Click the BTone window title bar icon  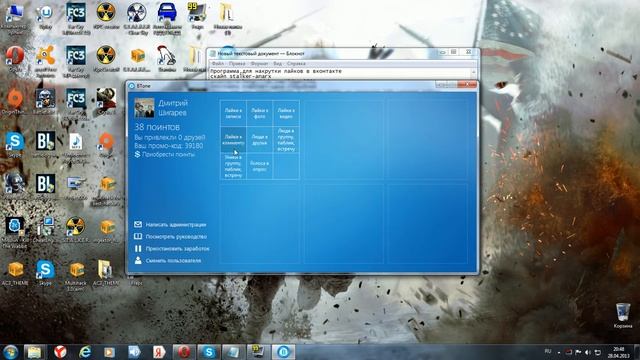point(131,86)
